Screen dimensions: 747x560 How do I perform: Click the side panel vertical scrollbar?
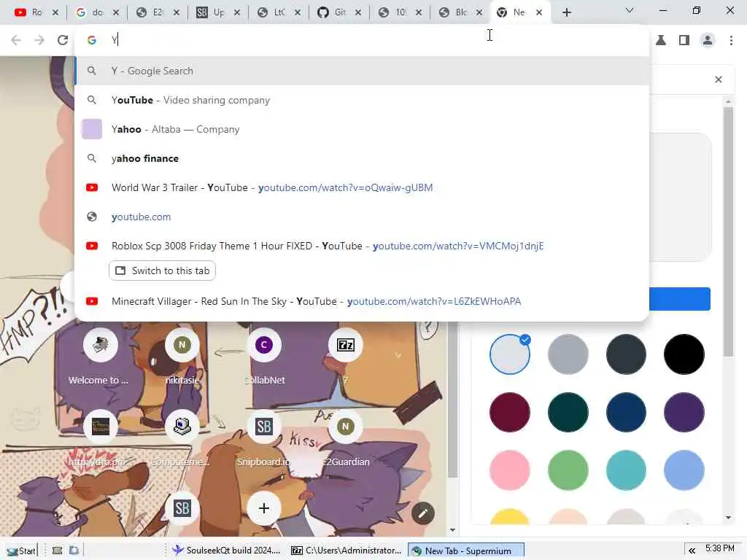(x=728, y=231)
